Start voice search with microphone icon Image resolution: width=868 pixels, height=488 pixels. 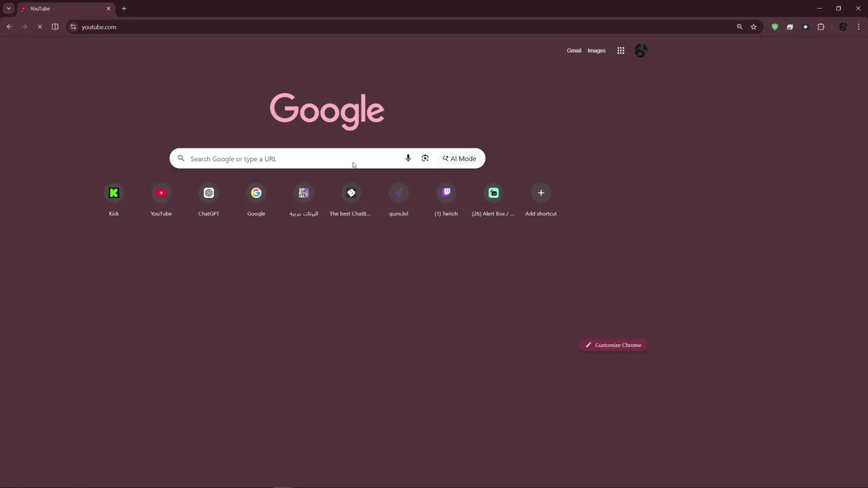[x=408, y=159]
